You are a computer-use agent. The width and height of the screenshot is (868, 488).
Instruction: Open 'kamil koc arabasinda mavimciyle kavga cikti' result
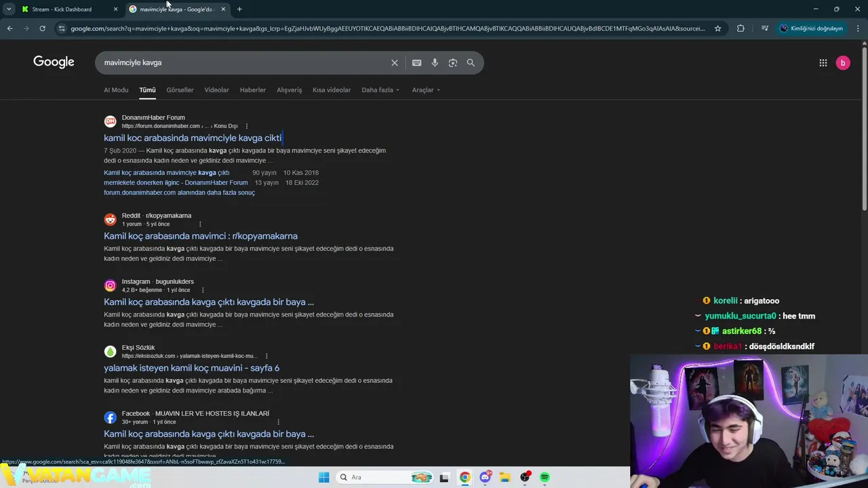[193, 138]
